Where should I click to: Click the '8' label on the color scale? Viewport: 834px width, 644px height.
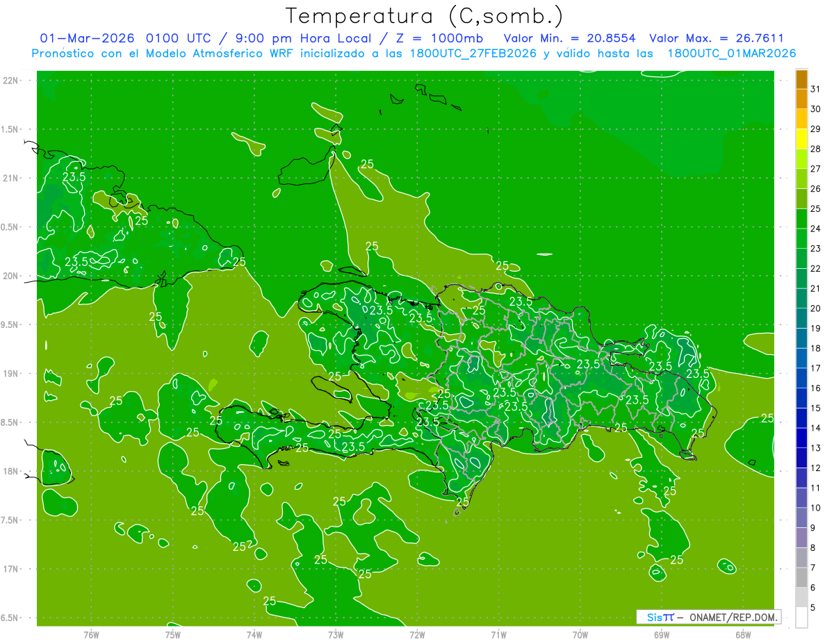[x=813, y=547]
